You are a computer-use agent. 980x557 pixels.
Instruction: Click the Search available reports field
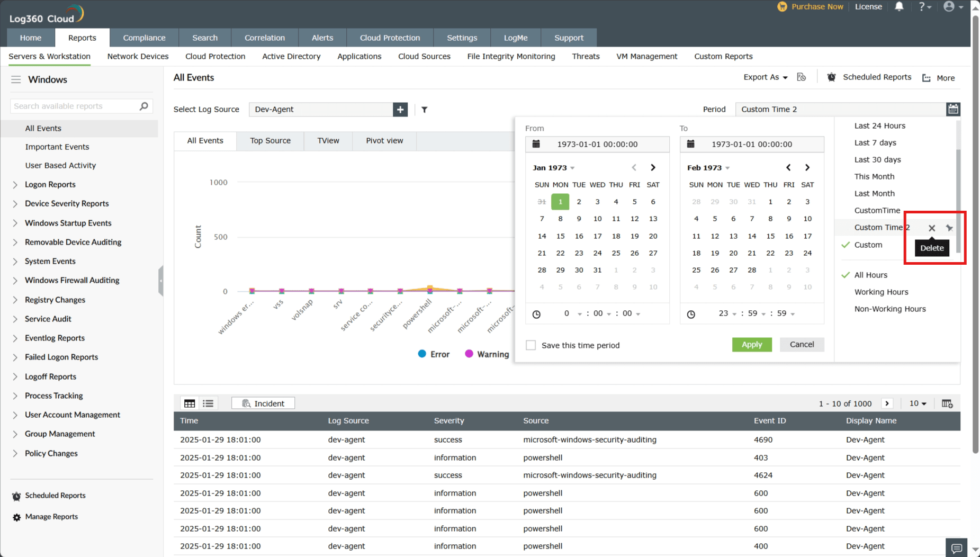pos(82,106)
